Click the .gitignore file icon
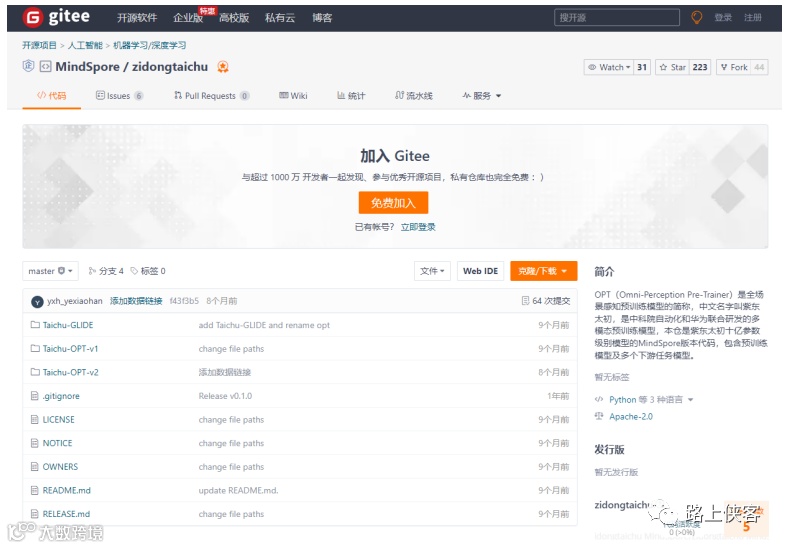The image size is (786, 548). tap(35, 396)
